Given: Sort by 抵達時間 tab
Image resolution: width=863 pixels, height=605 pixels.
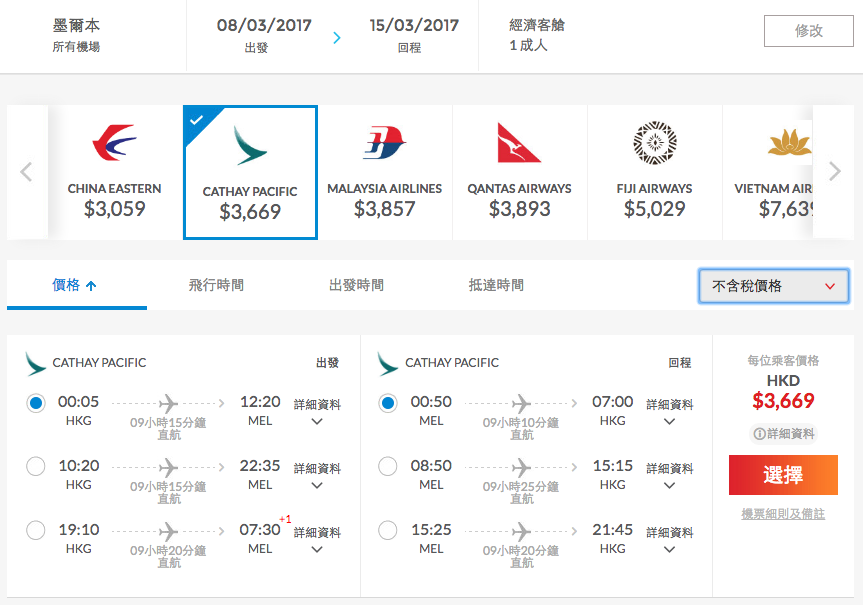Looking at the screenshot, I should 496,285.
